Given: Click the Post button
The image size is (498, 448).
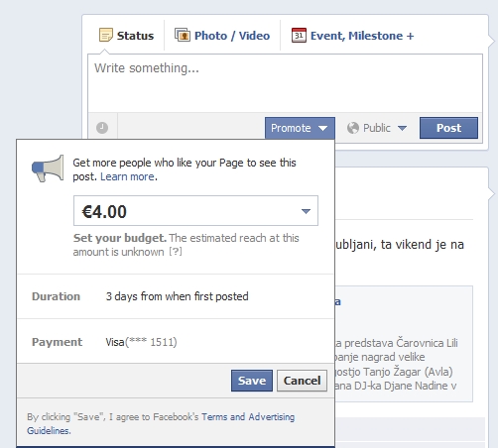Looking at the screenshot, I should click(448, 128).
